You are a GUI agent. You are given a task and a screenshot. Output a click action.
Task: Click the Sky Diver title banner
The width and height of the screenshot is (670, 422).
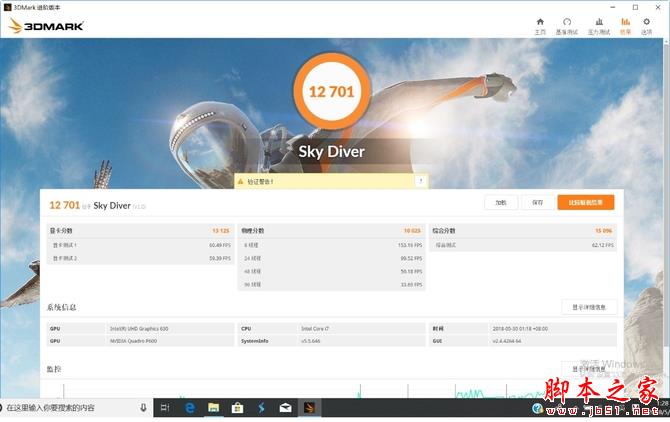[x=332, y=152]
